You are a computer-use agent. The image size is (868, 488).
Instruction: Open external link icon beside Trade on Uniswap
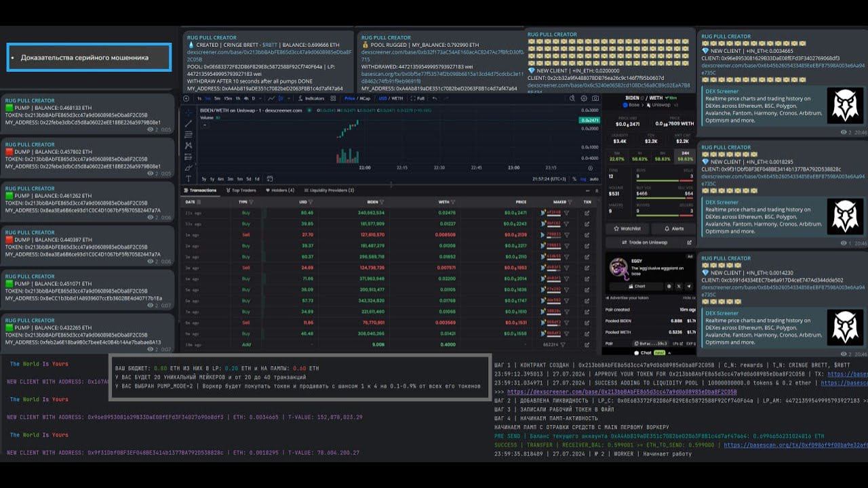[x=690, y=243]
